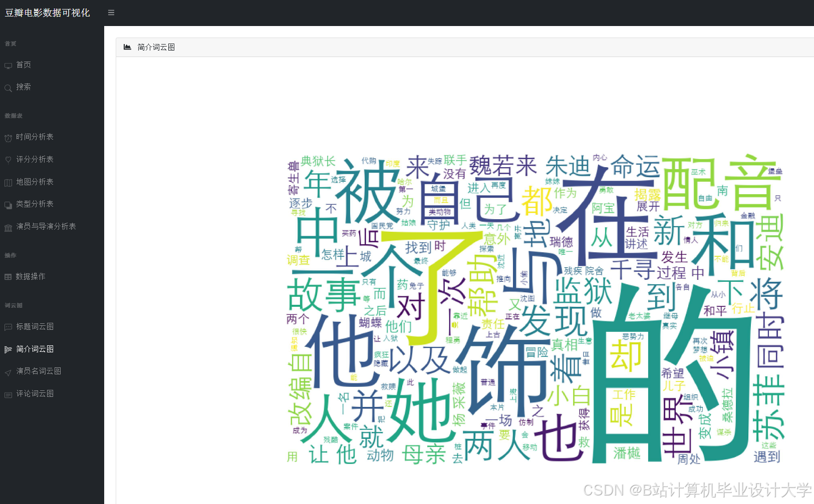Viewport: 814px width, 504px height.
Task: Click the 搜索 magnifier icon
Action: (8, 88)
